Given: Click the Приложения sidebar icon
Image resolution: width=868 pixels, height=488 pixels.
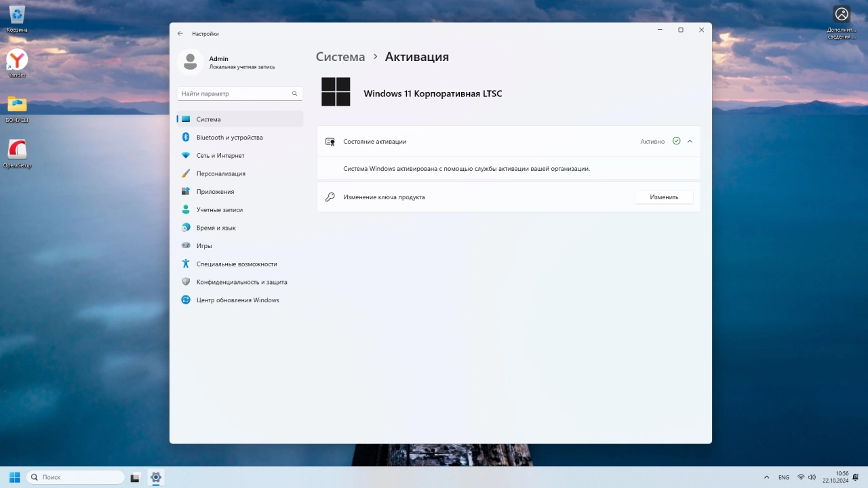Looking at the screenshot, I should pos(186,191).
